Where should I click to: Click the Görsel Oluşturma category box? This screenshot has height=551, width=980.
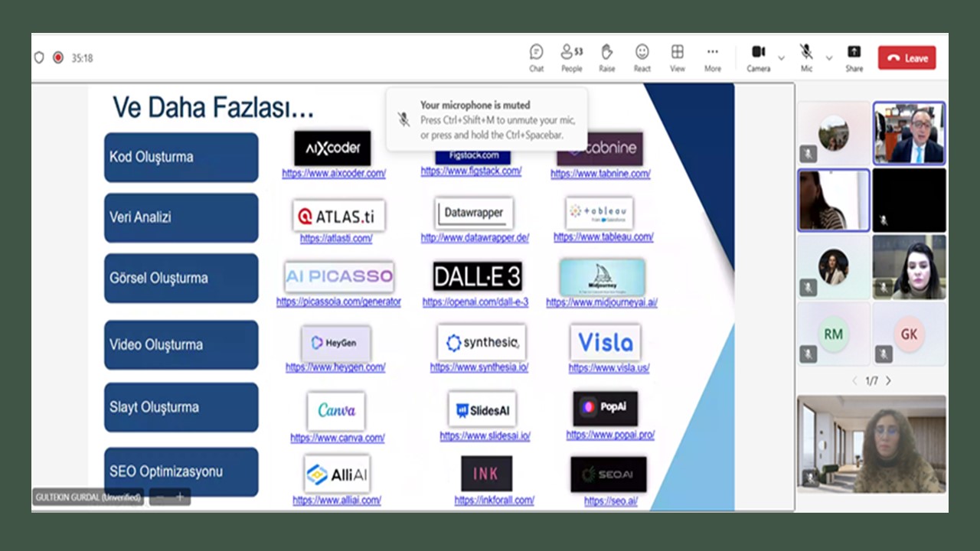coord(181,278)
